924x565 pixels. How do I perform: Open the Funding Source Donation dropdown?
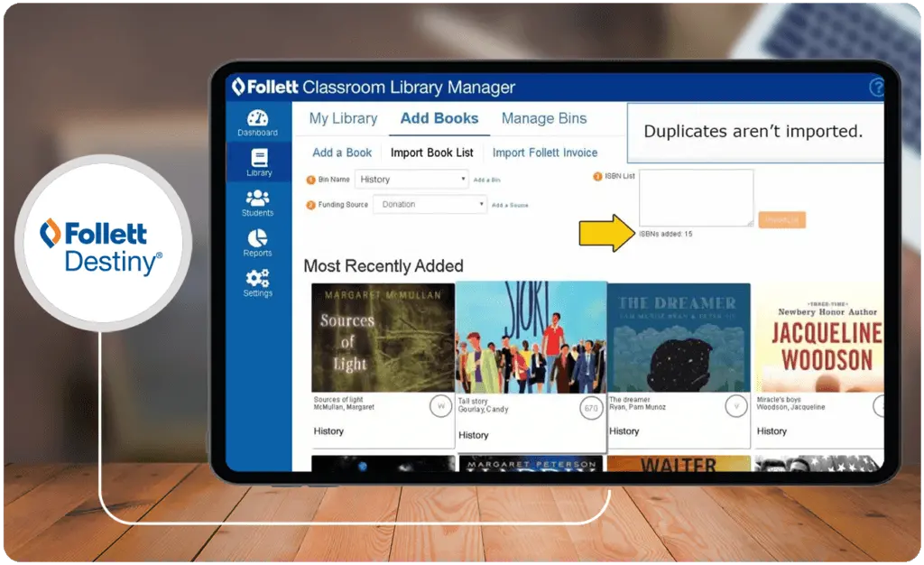point(430,205)
